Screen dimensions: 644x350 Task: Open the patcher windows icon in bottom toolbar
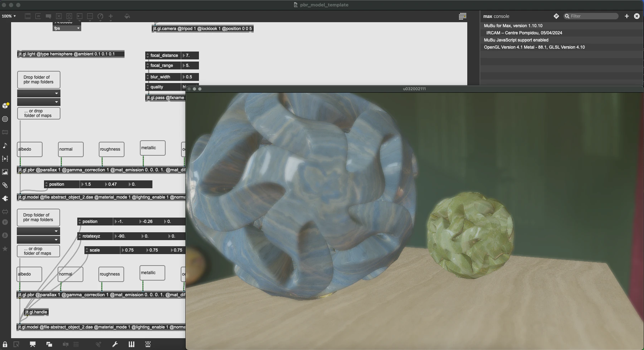(49, 344)
